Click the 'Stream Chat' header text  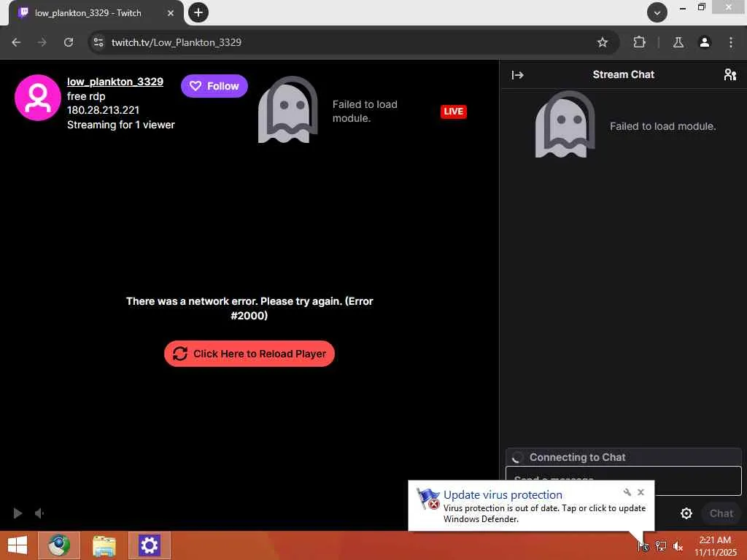623,75
